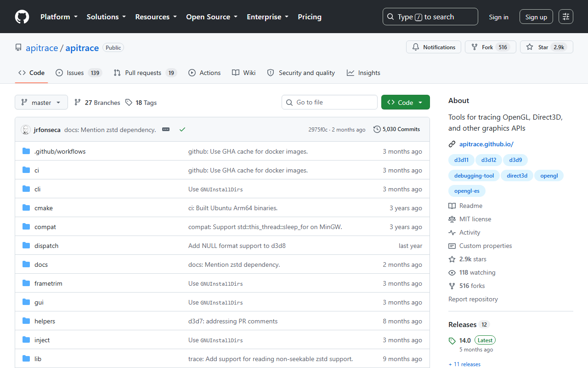588x368 pixels.
Task: Click the GitHub logo icon
Action: coord(22,17)
